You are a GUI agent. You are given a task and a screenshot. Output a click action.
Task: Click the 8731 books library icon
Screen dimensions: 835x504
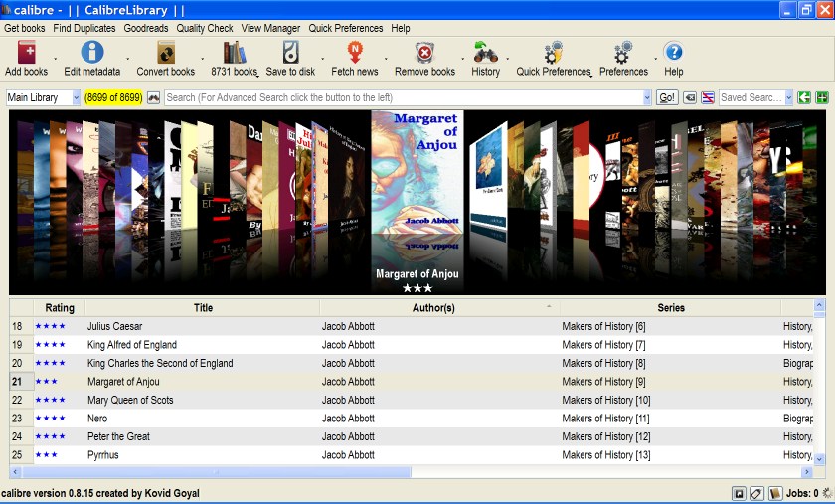235,53
